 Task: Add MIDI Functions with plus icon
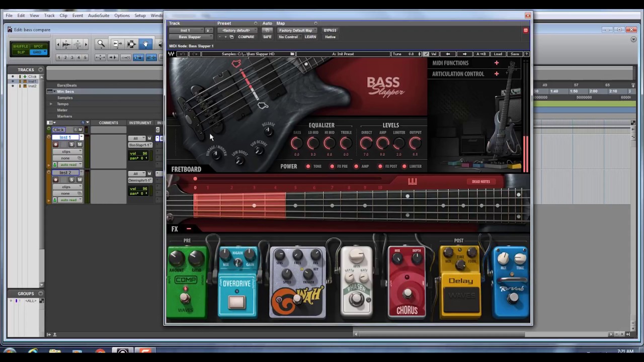tap(497, 63)
